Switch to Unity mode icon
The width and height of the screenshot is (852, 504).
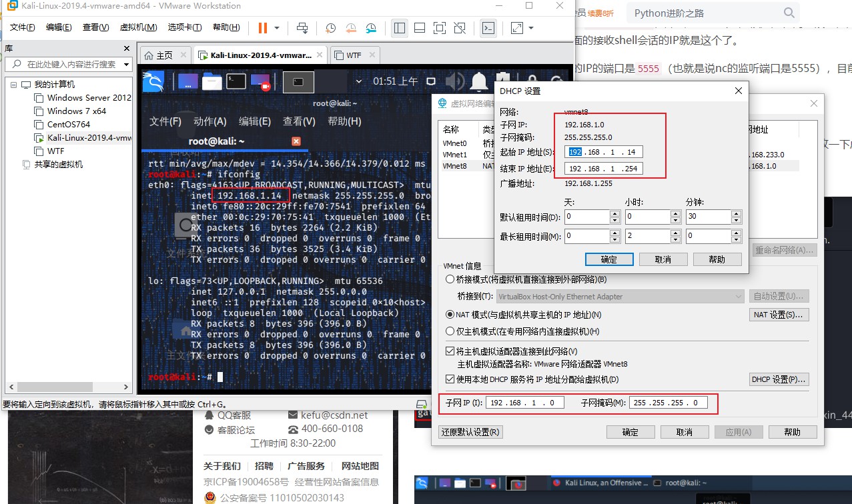(x=459, y=27)
